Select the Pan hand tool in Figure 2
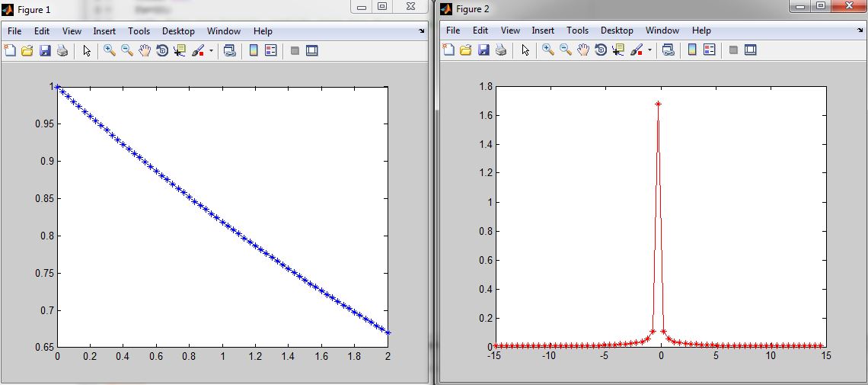This screenshot has height=385, width=868. [582, 50]
